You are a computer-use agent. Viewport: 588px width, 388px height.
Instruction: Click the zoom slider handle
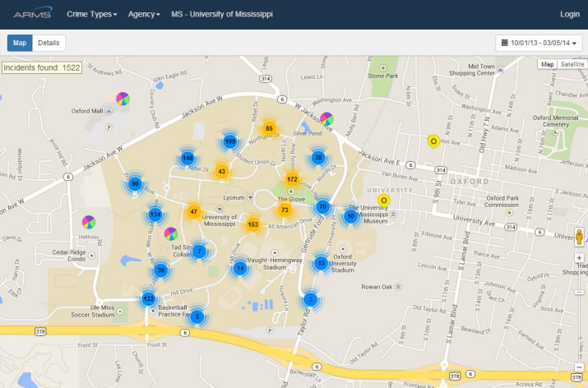click(x=579, y=292)
